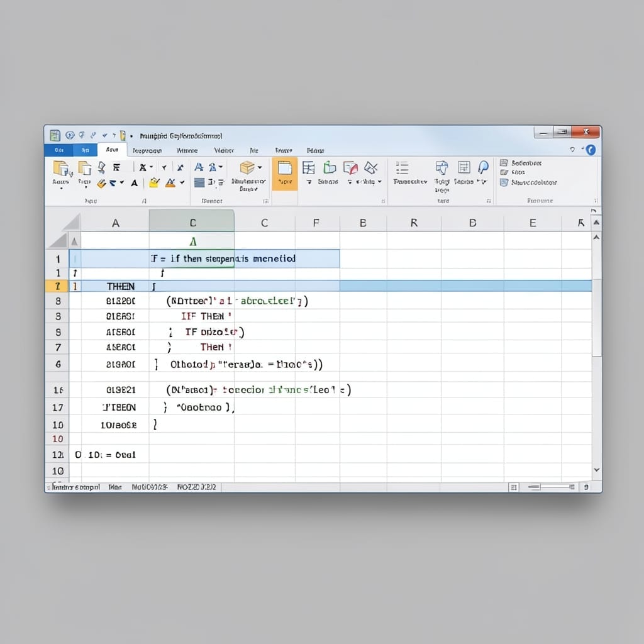Image resolution: width=644 pixels, height=644 pixels.
Task: Click the bulleted list icon in ribbon
Action: coord(402,168)
